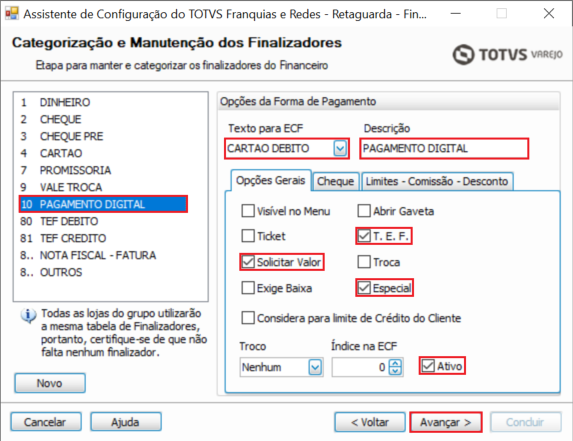
Task: Increase the Índice na ECF value
Action: (x=395, y=363)
